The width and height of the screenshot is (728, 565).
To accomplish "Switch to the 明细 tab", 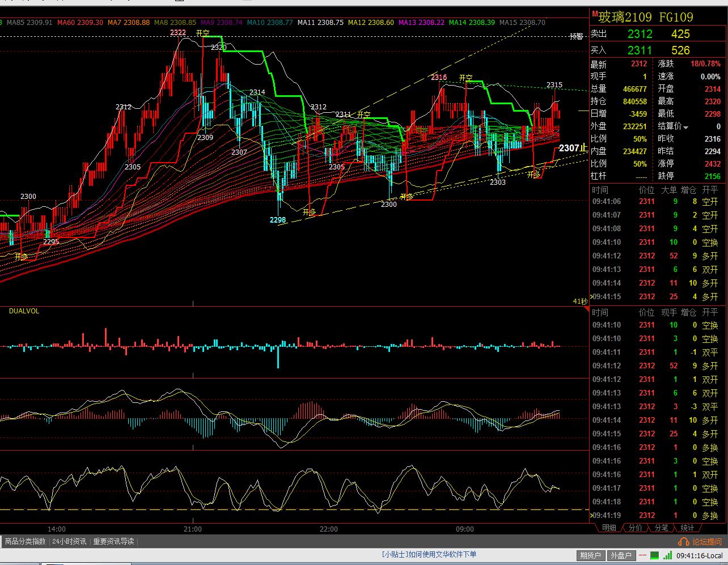I will pos(609,528).
